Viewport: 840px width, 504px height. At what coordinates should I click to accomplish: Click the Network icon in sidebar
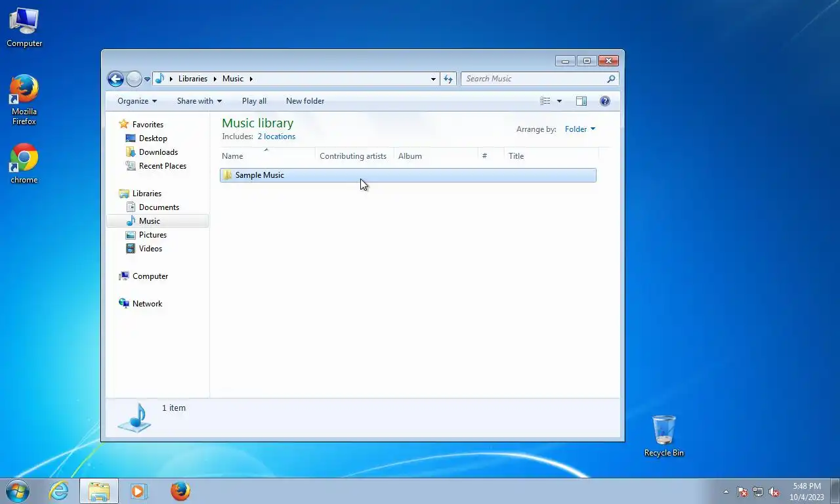123,304
